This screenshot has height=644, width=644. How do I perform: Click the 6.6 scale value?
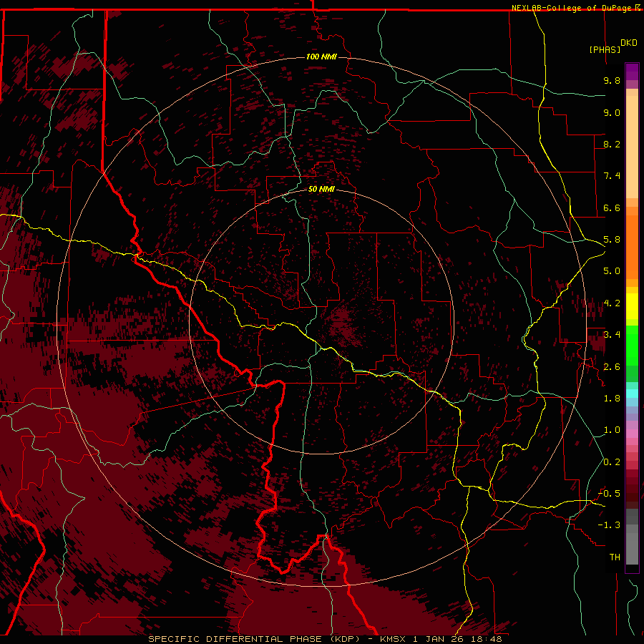(612, 208)
